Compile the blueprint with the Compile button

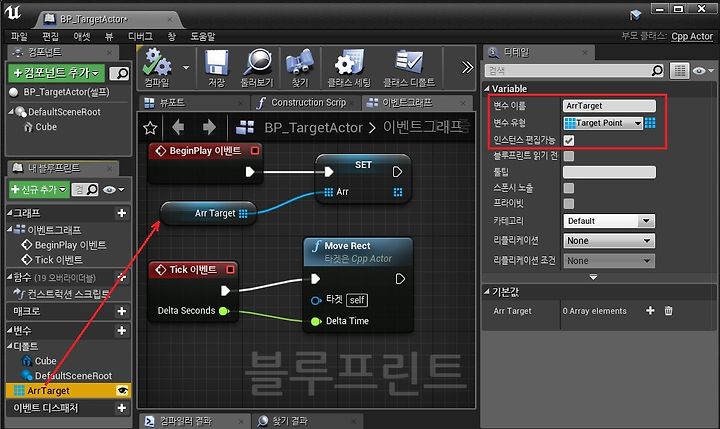(x=157, y=68)
